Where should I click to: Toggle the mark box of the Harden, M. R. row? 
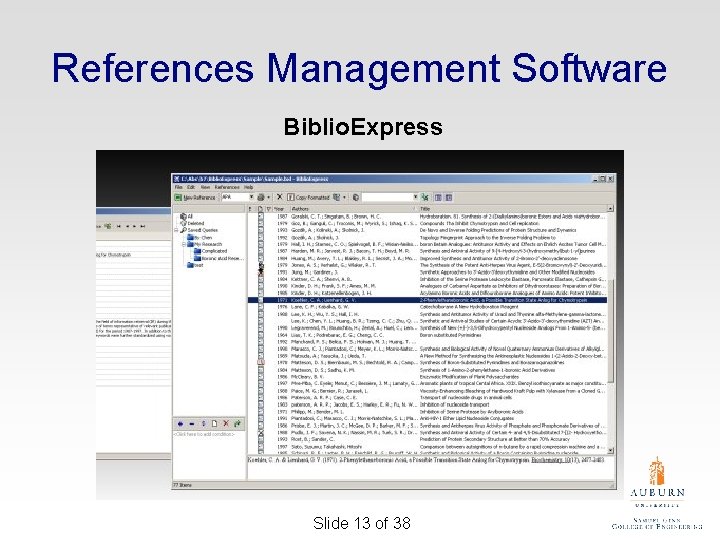click(261, 251)
